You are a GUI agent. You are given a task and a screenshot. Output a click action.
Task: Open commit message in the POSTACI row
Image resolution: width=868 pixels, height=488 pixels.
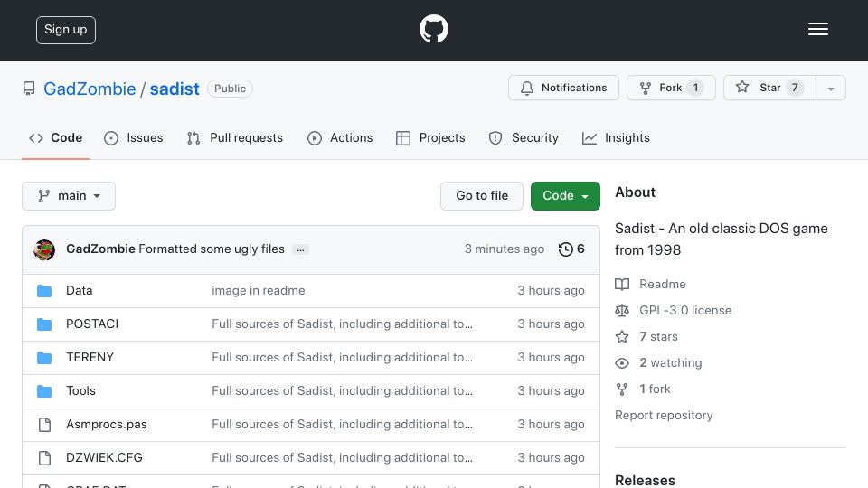click(x=342, y=324)
